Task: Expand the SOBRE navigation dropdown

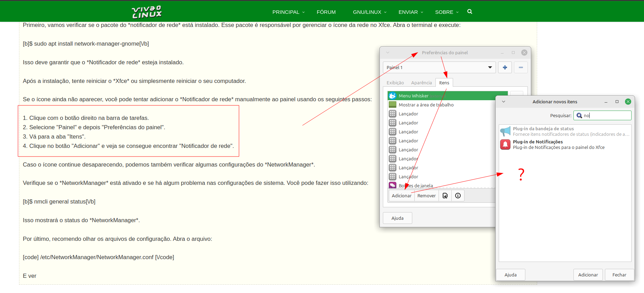Action: pyautogui.click(x=447, y=12)
